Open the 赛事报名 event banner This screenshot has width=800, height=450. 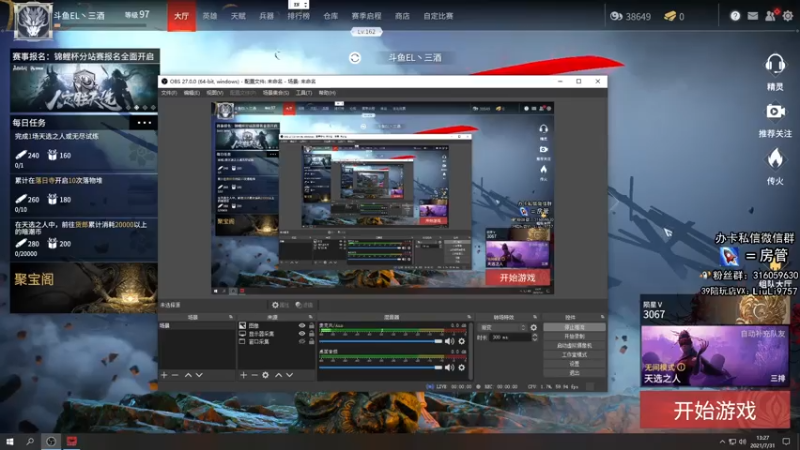coord(85,81)
